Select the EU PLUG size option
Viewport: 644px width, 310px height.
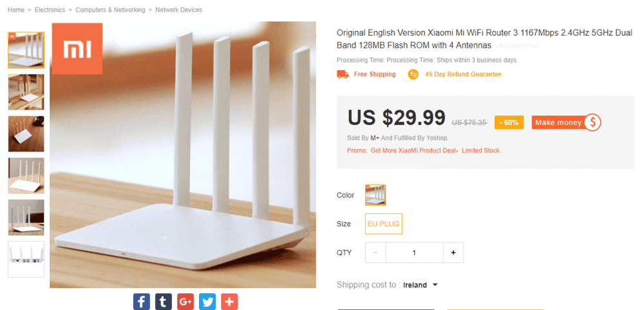383,224
